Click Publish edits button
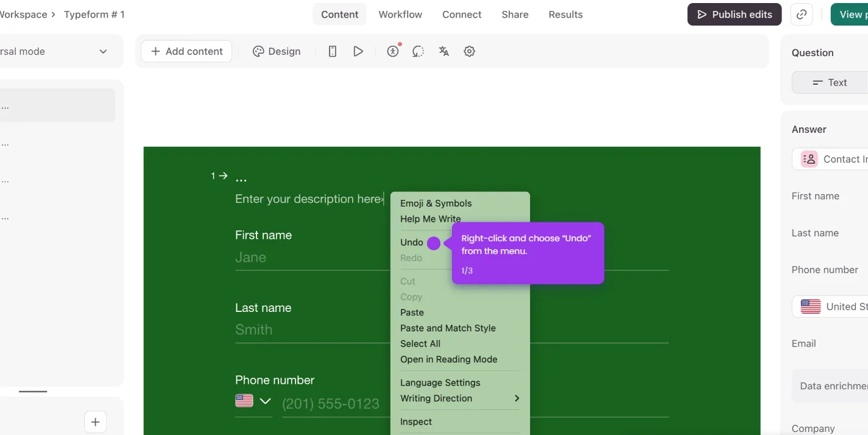Viewport: 868px width, 435px height. coord(735,15)
